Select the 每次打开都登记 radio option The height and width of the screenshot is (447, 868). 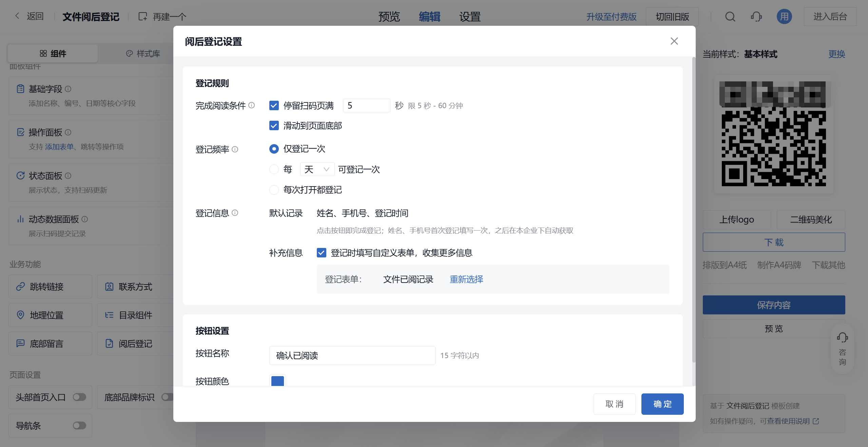(x=274, y=190)
